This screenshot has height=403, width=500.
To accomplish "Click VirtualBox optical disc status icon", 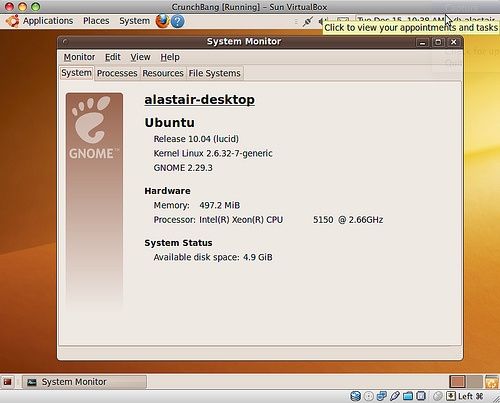I will pos(369,396).
